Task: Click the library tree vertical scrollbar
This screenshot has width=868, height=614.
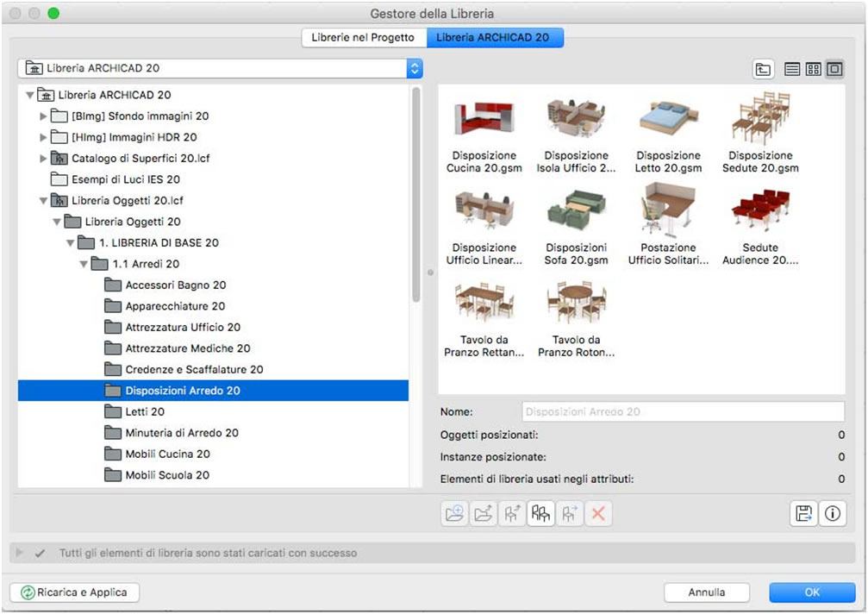Action: click(x=416, y=195)
